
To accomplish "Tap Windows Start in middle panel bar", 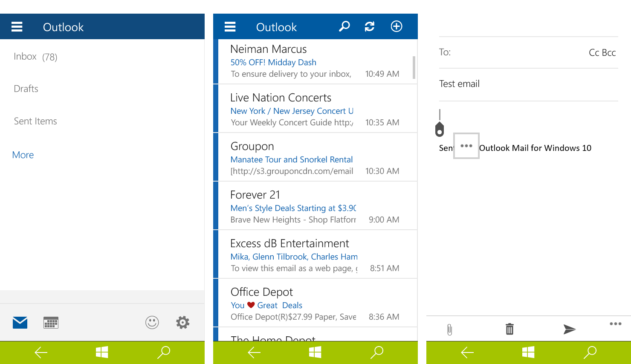I will point(315,352).
